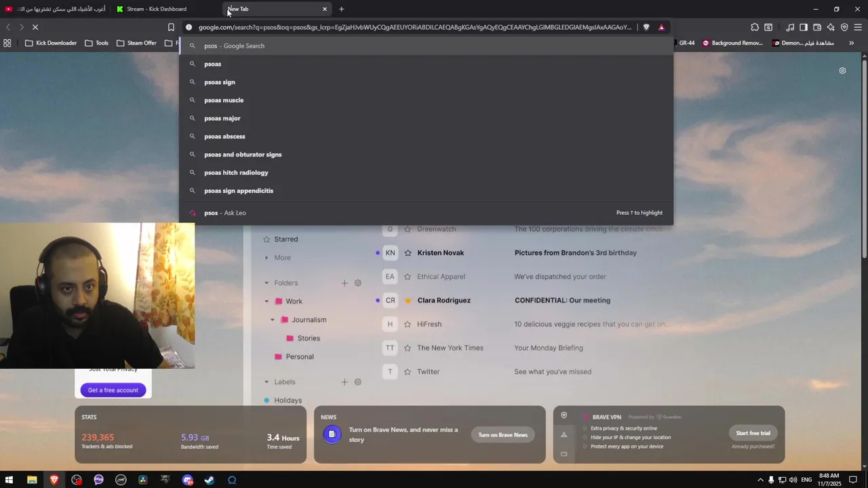
Task: Select 'psoas sign appendicitis' suggestion
Action: pyautogui.click(x=426, y=190)
